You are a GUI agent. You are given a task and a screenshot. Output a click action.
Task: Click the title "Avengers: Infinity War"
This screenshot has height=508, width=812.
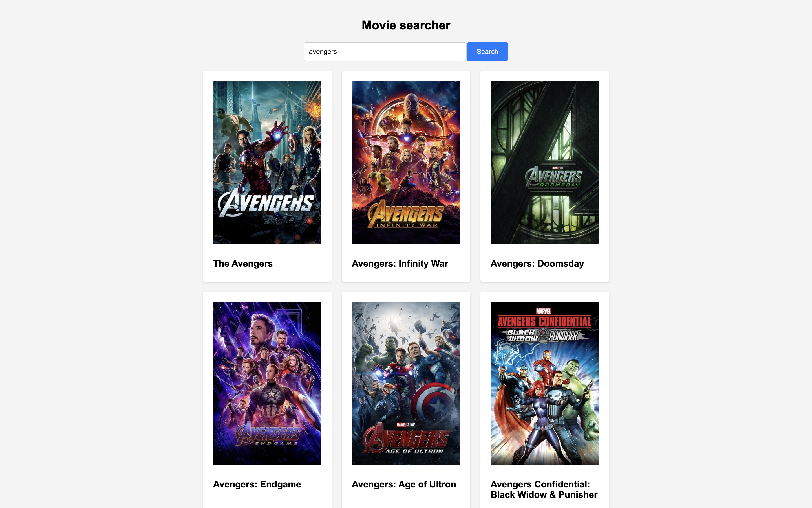pos(400,263)
